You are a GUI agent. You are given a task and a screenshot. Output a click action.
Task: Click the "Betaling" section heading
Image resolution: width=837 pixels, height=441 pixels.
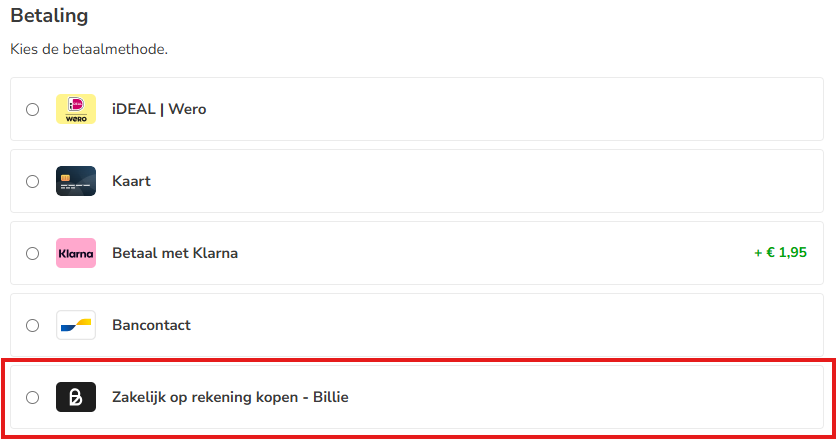click(x=49, y=16)
